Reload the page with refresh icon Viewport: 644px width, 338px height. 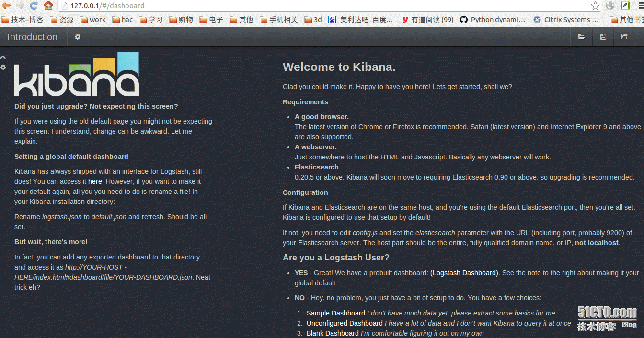click(x=34, y=6)
